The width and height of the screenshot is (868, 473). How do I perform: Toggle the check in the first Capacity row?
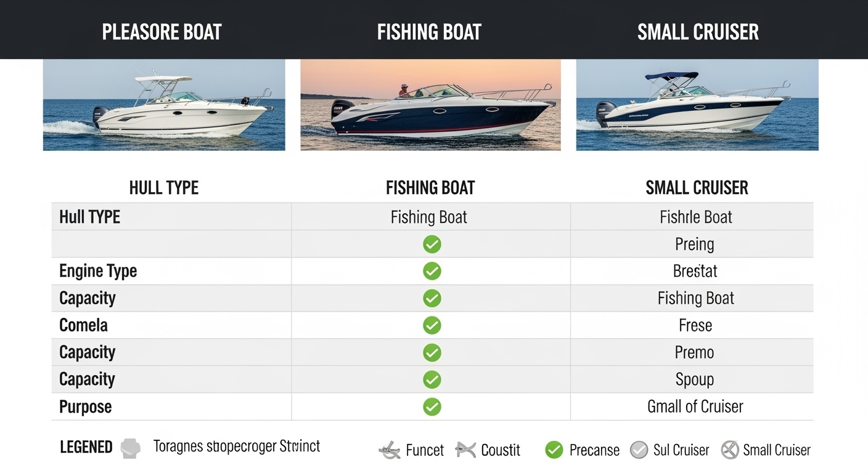click(x=432, y=298)
